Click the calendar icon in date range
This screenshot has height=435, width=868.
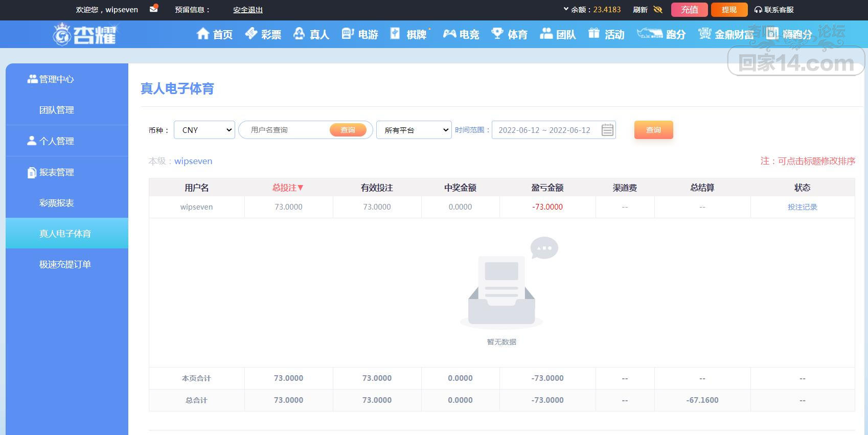pyautogui.click(x=607, y=130)
